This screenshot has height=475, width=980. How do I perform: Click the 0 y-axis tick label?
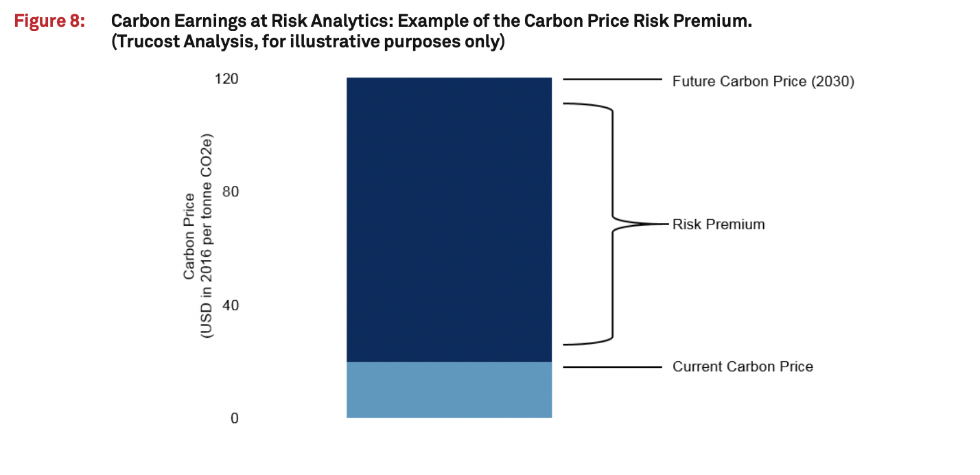point(234,418)
